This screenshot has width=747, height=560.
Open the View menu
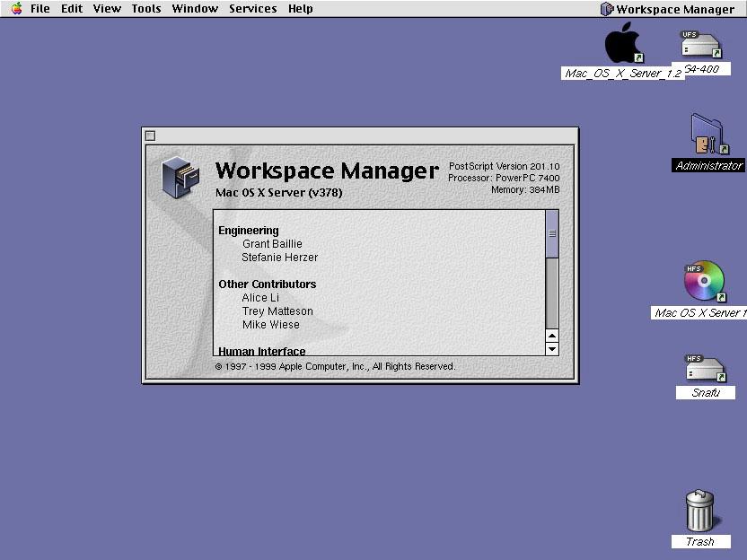107,9
